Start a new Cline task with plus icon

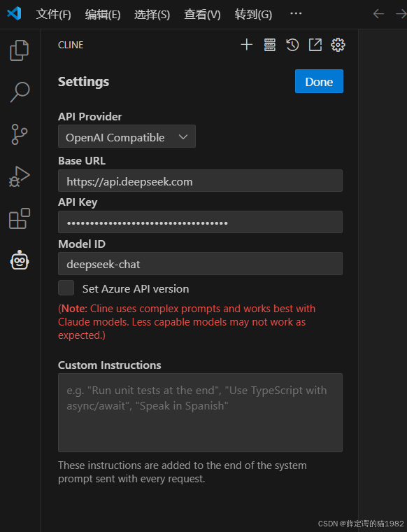(x=247, y=45)
